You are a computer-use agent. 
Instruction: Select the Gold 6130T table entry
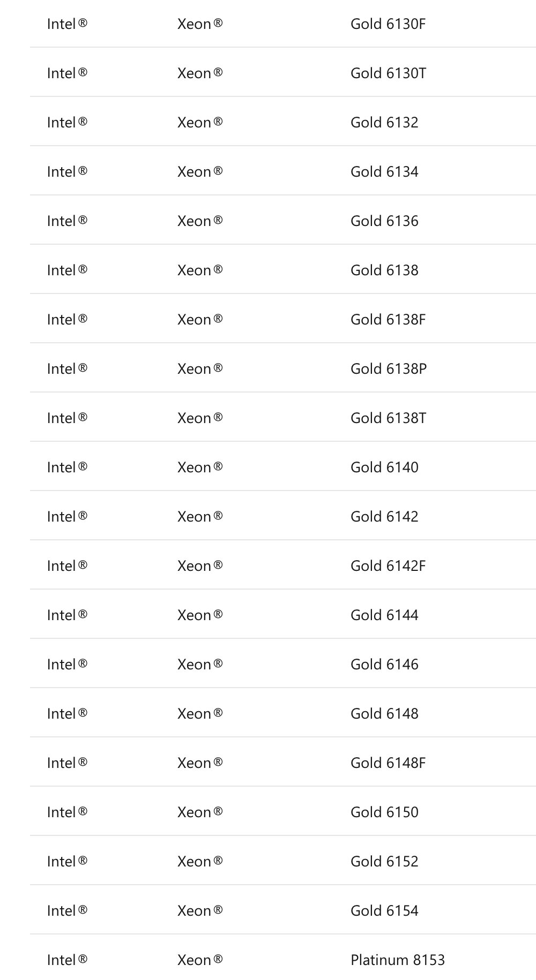(388, 73)
